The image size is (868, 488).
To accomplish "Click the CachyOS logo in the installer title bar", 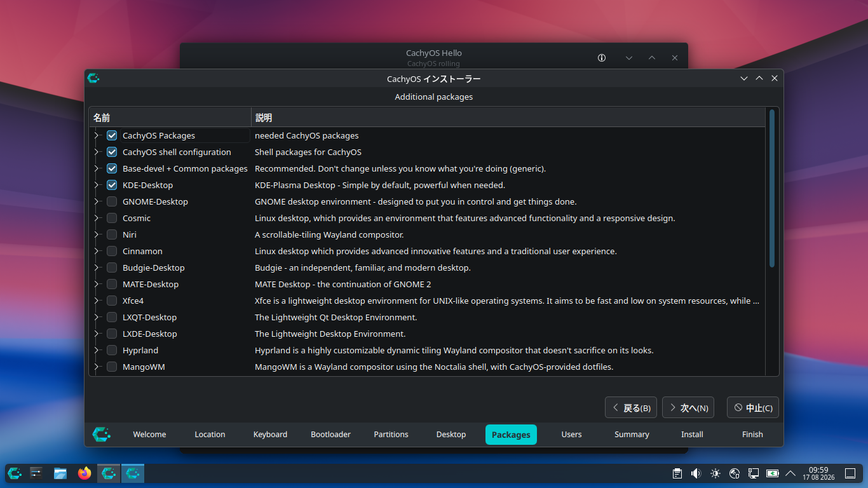I will (x=93, y=78).
